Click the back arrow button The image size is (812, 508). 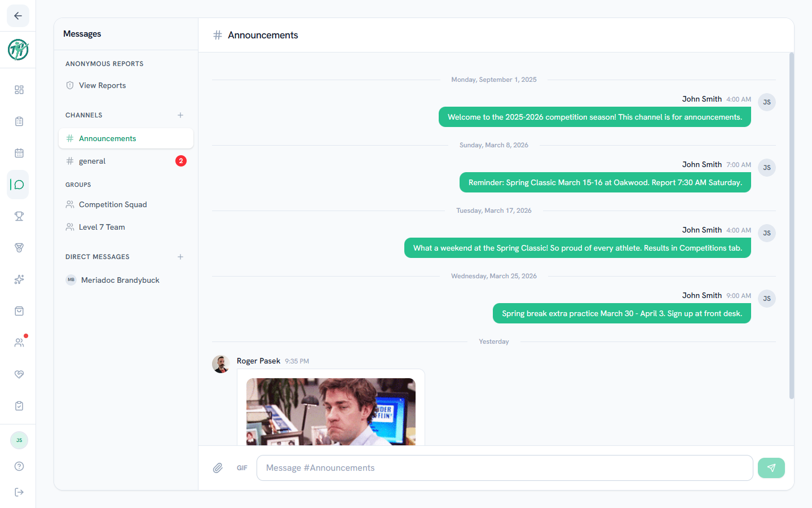pos(18,16)
